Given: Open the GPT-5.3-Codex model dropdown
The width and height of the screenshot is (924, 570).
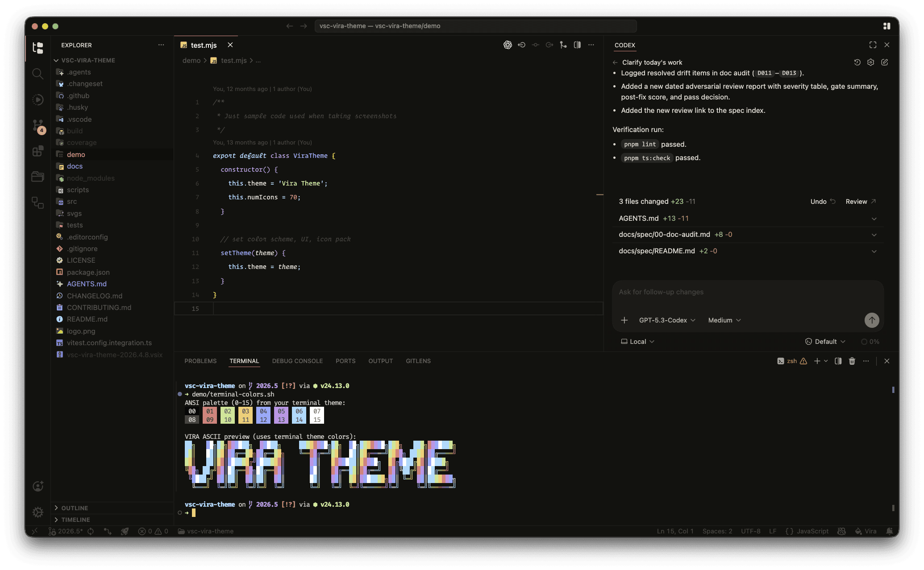Looking at the screenshot, I should [x=667, y=320].
